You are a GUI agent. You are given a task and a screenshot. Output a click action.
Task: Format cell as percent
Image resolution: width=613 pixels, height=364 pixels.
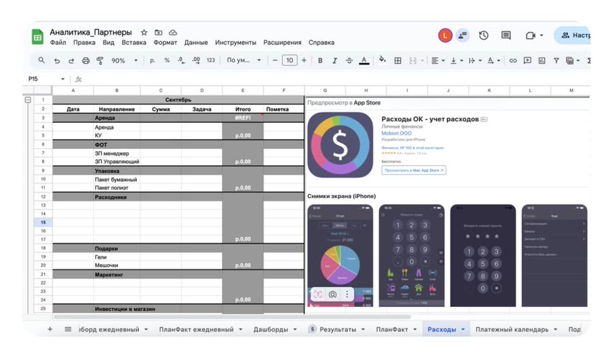point(167,61)
